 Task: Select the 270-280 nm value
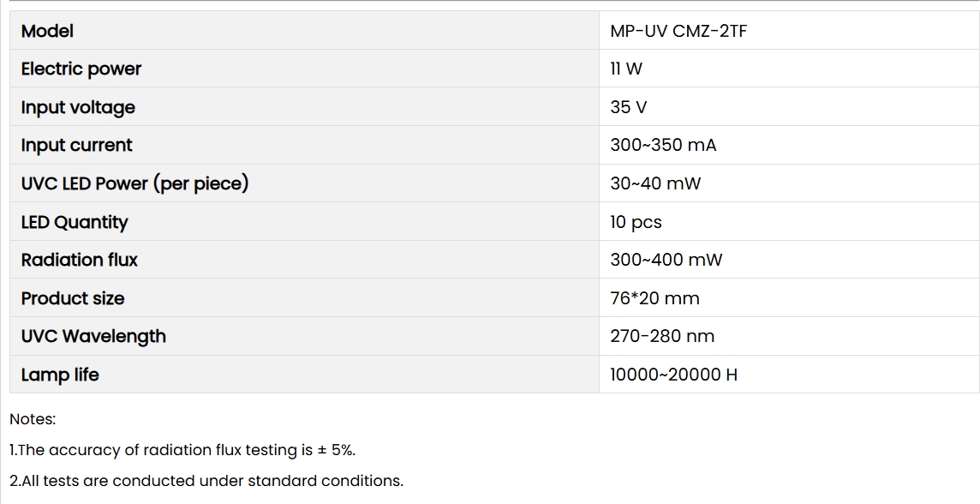pyautogui.click(x=662, y=336)
